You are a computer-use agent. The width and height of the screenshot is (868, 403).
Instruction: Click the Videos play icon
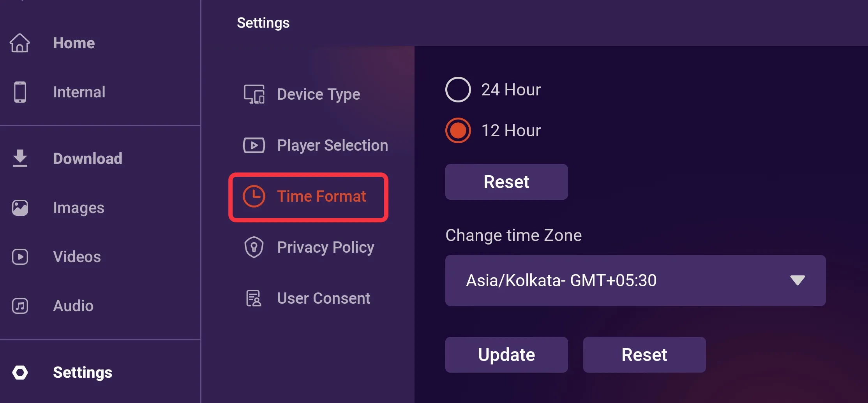click(x=20, y=257)
